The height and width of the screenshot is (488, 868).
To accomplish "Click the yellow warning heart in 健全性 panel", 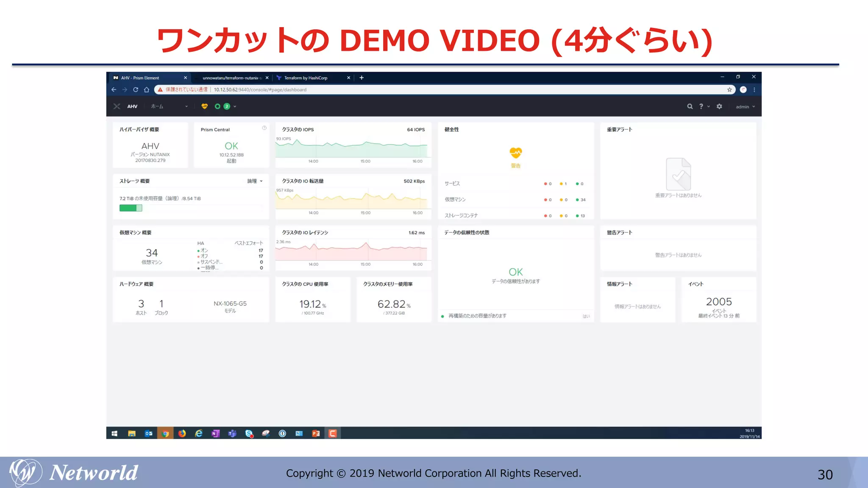I will coord(516,152).
